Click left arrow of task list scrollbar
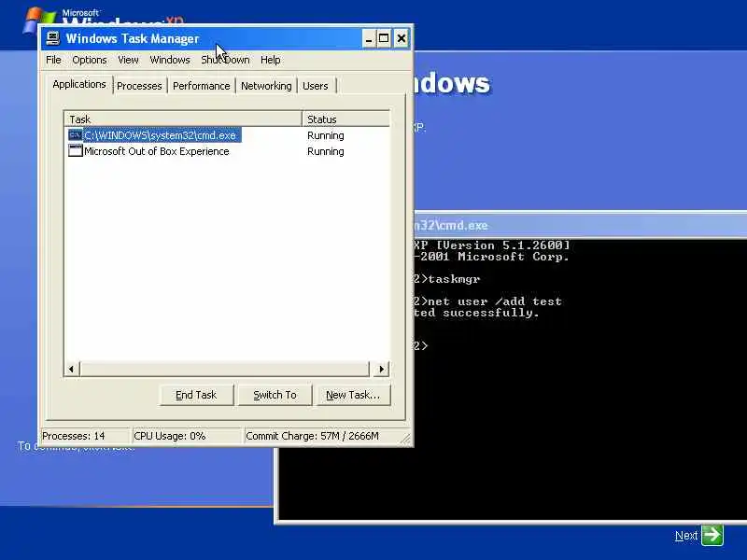The image size is (747, 560). 72,369
